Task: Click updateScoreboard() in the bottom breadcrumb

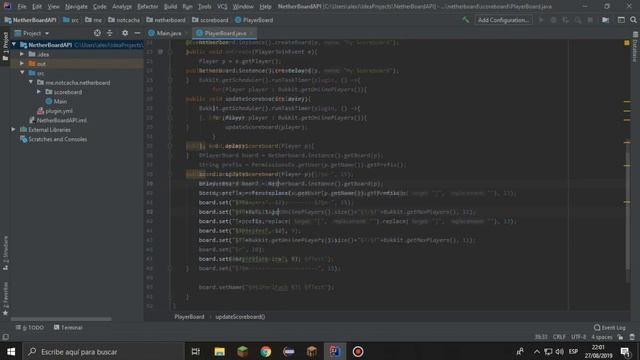Action: pyautogui.click(x=240, y=316)
